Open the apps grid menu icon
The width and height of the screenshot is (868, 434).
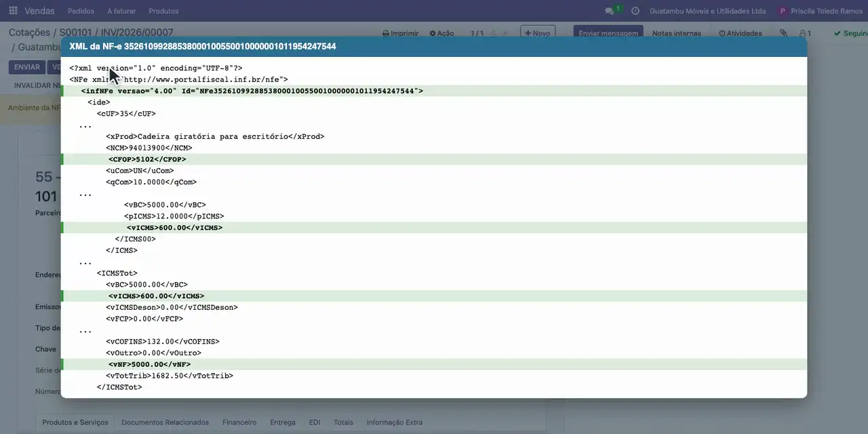click(x=13, y=11)
